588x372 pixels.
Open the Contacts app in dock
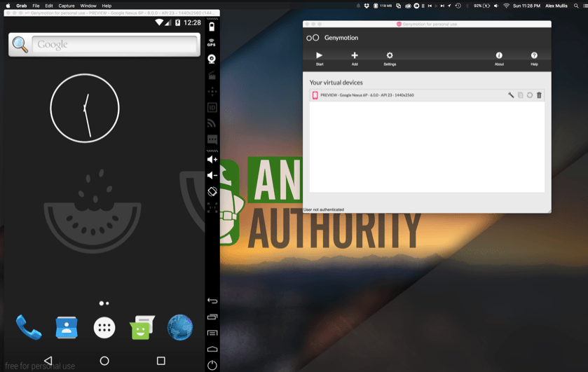67,327
